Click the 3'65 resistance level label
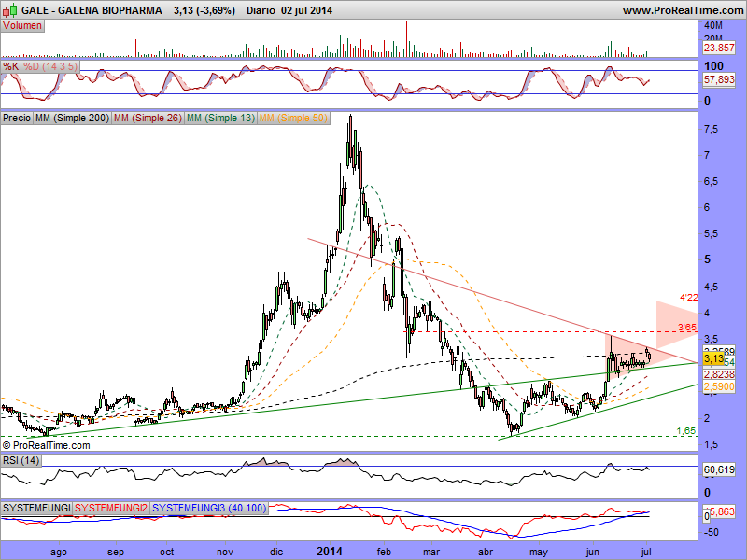The height and width of the screenshot is (560, 747). (687, 327)
